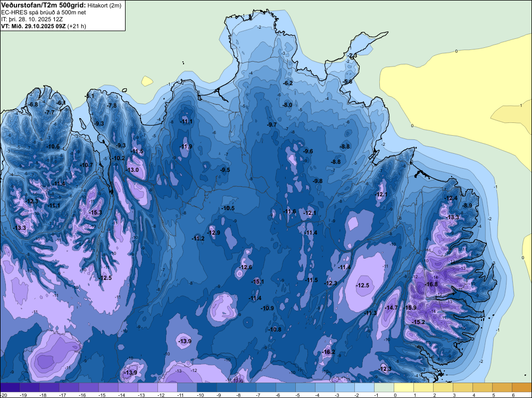
Task: Click the -10.6 temperature label
Action: point(53,146)
